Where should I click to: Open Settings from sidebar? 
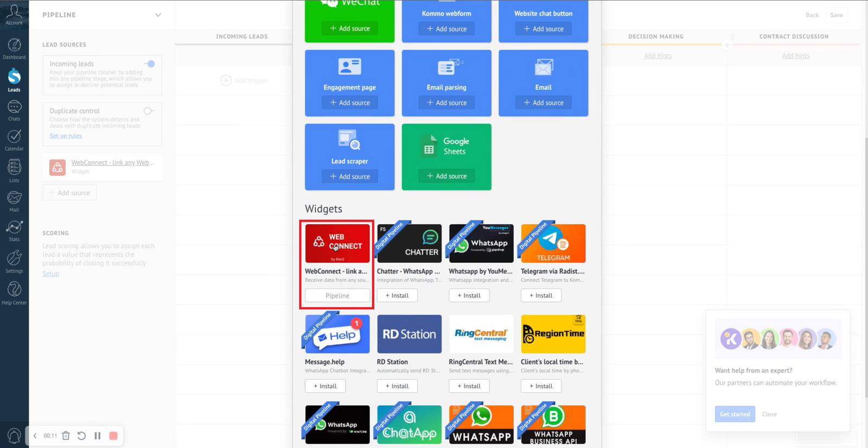[14, 262]
